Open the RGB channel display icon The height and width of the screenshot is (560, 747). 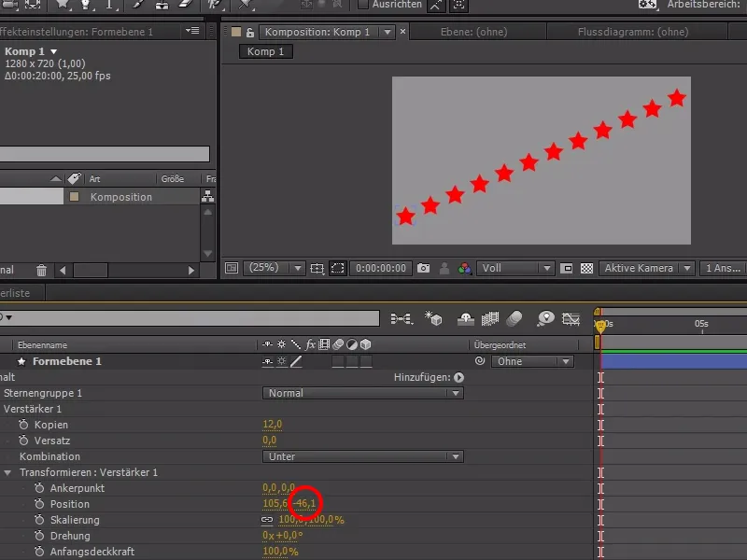click(x=464, y=268)
